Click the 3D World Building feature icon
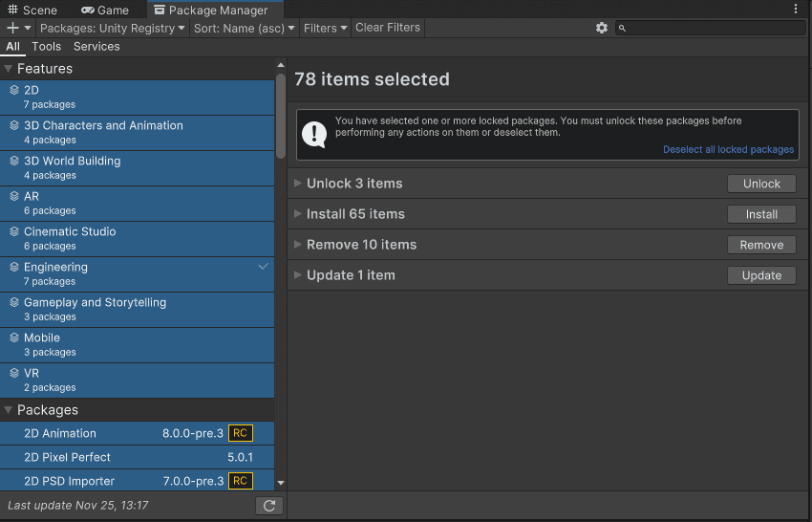 [14, 161]
